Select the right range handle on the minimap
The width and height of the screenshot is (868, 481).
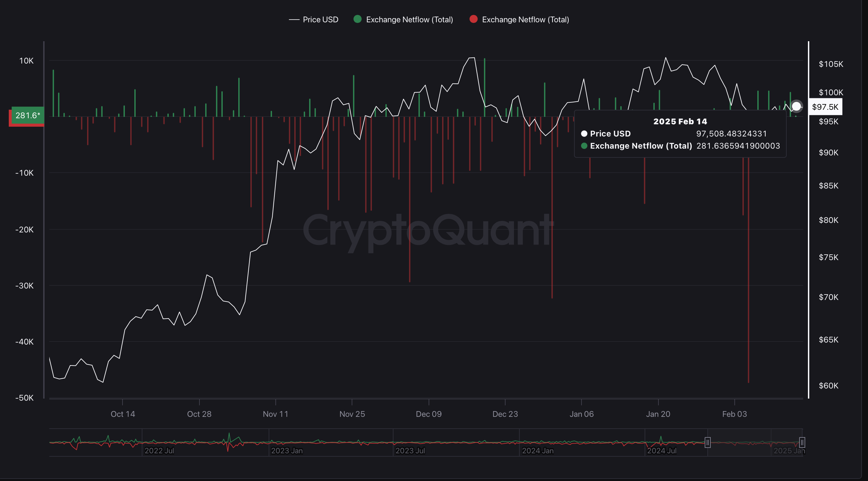click(802, 442)
